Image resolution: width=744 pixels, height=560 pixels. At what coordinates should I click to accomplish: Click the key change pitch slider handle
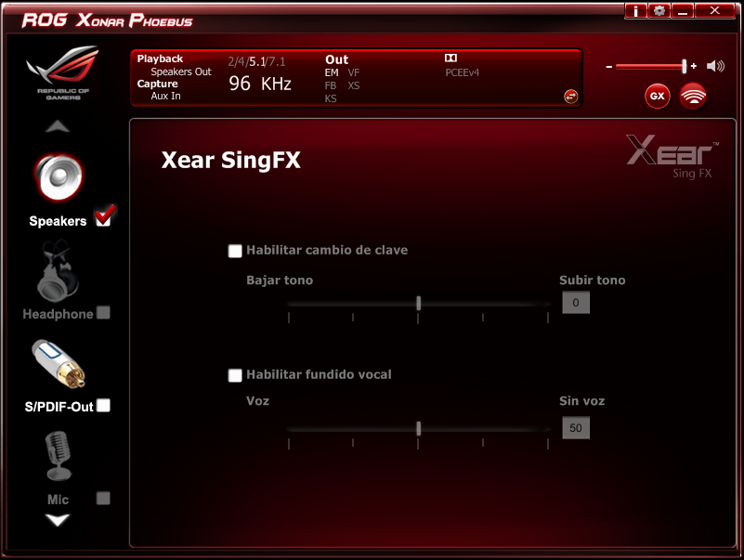pos(419,304)
